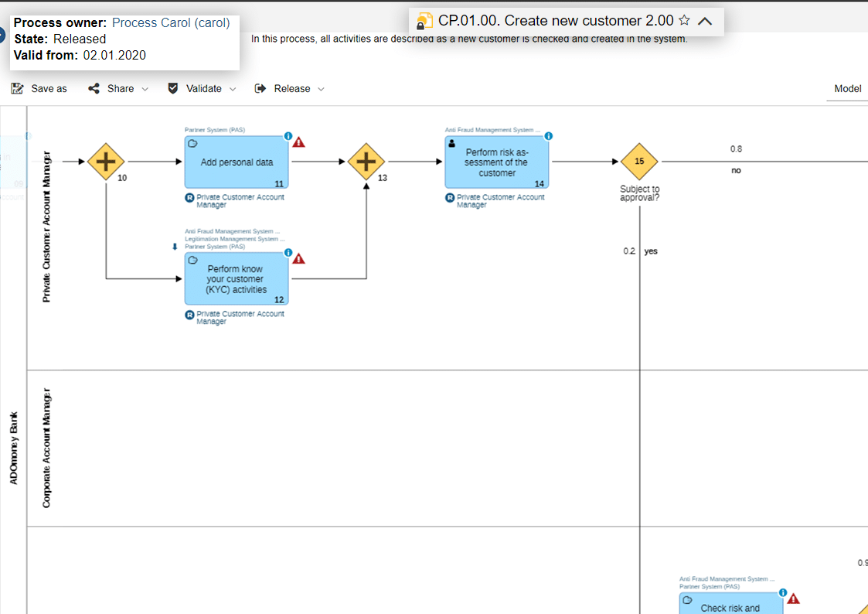
Task: Click the locked model icon beside CP.01.00 title
Action: (x=424, y=21)
